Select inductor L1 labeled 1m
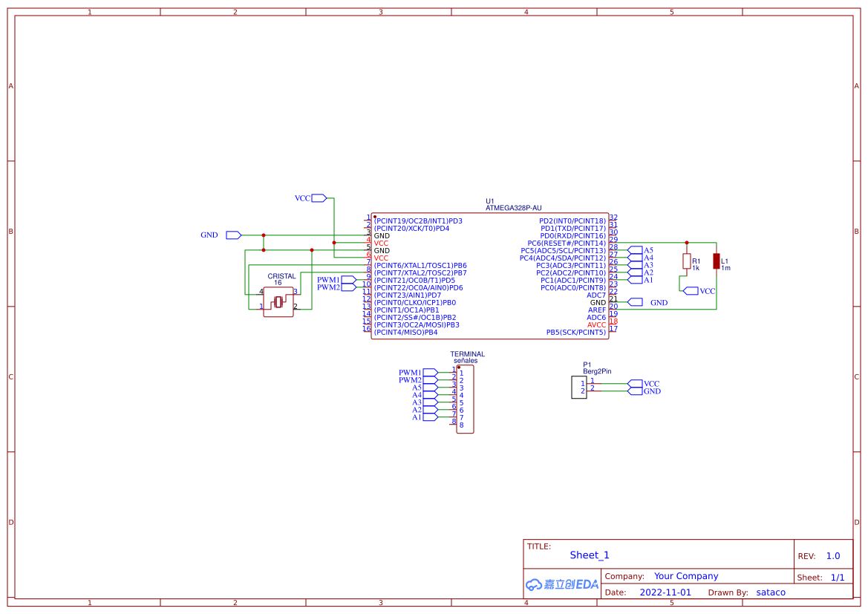This screenshot has width=868, height=614. point(715,261)
